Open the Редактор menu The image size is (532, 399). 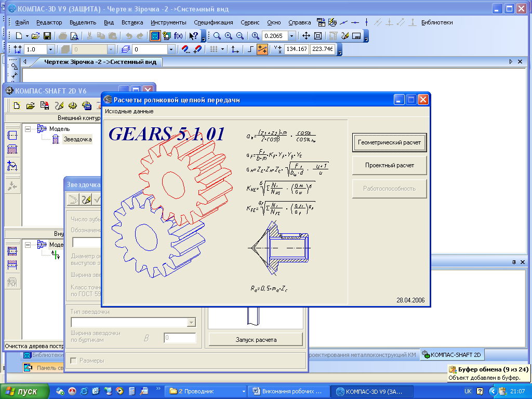tap(49, 22)
